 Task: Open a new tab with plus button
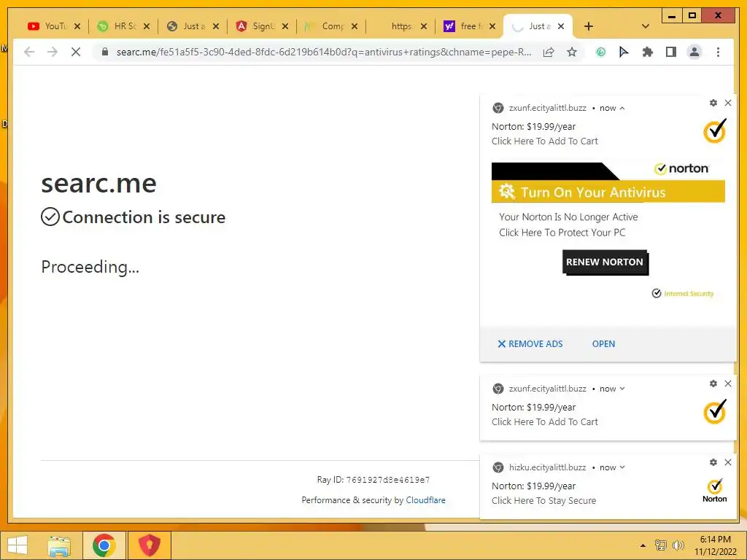tap(589, 26)
